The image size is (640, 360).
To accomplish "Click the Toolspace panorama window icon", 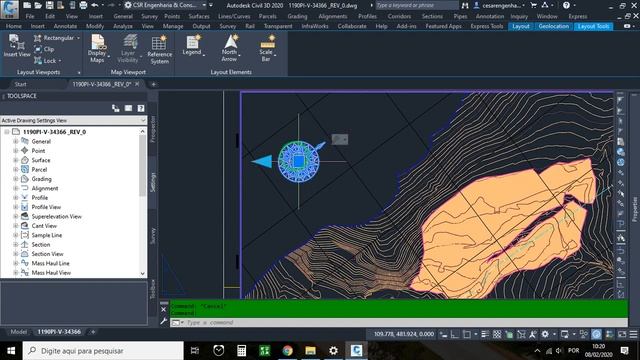I will [128, 108].
